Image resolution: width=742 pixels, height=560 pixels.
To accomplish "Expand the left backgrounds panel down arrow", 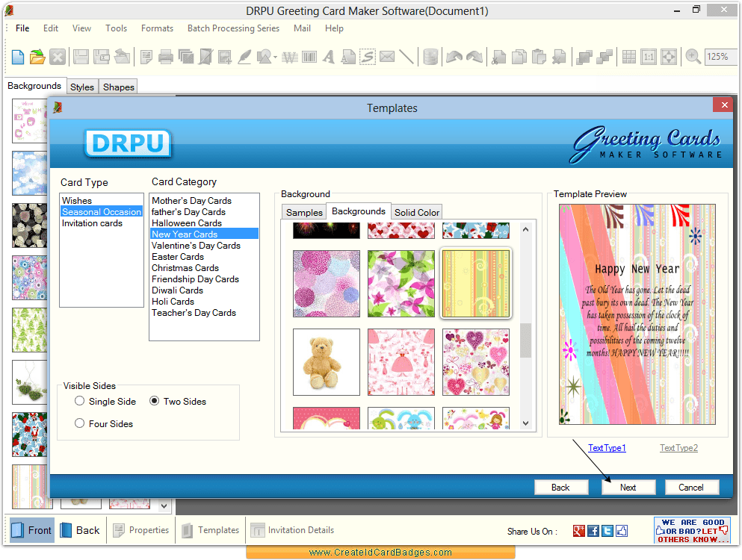I will coord(164,505).
